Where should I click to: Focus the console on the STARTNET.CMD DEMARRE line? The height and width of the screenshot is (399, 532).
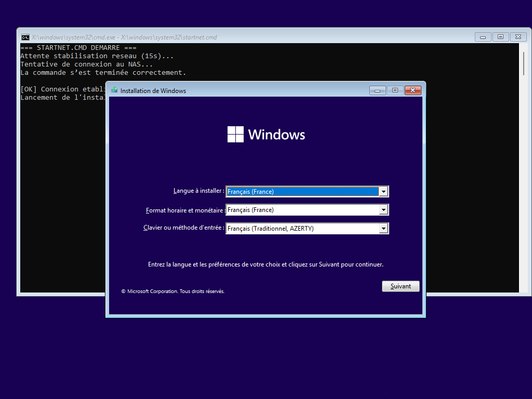pyautogui.click(x=78, y=48)
